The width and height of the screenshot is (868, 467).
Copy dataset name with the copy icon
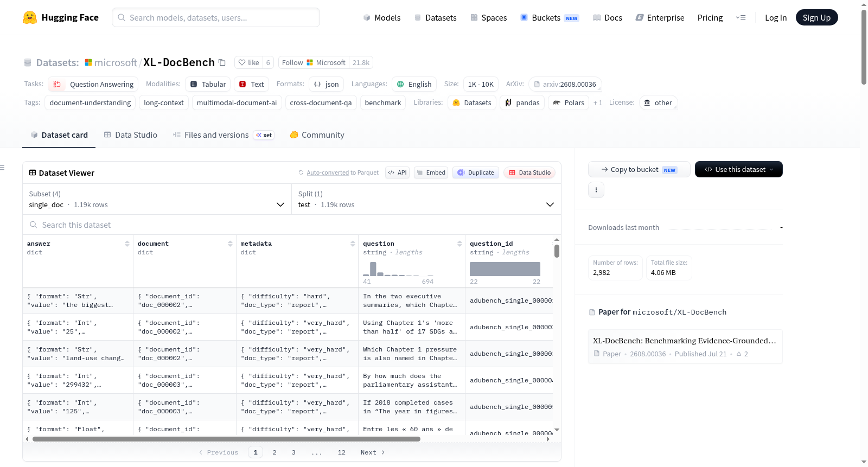pos(222,62)
